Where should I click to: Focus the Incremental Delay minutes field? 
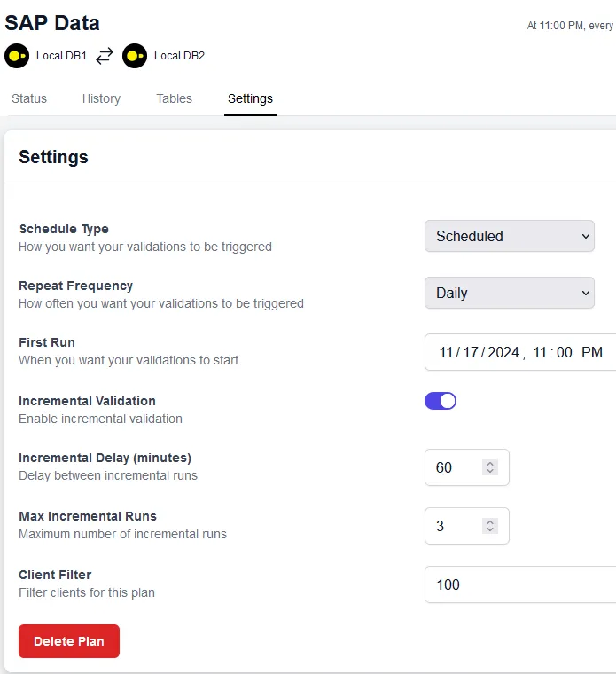[454, 467]
